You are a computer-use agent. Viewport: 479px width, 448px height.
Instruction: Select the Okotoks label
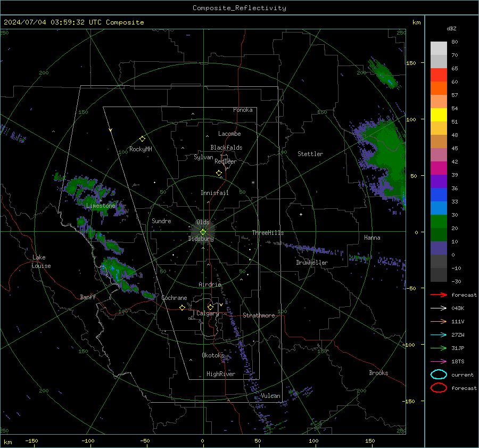coord(213,355)
